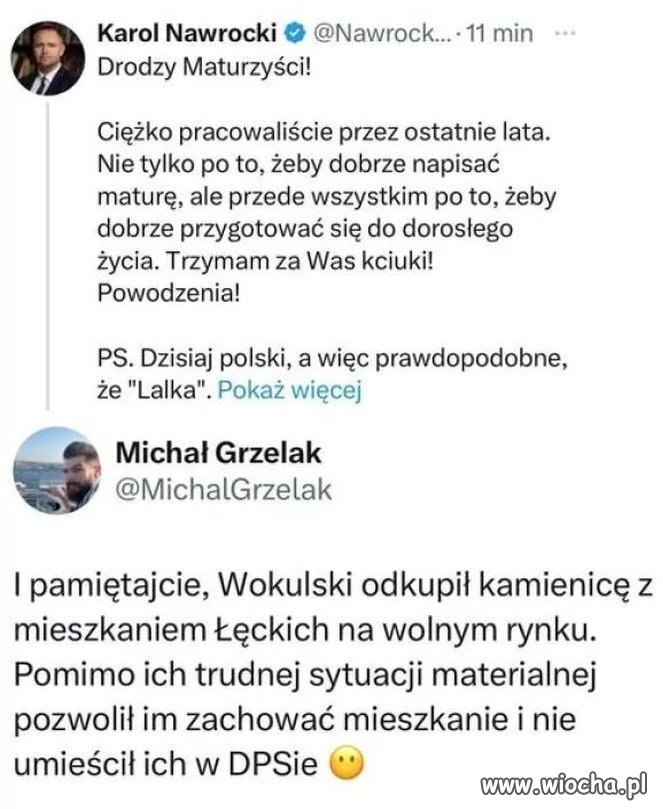The image size is (663, 809).
Task: Click the Michał Grzelak display name
Action: 218,454
